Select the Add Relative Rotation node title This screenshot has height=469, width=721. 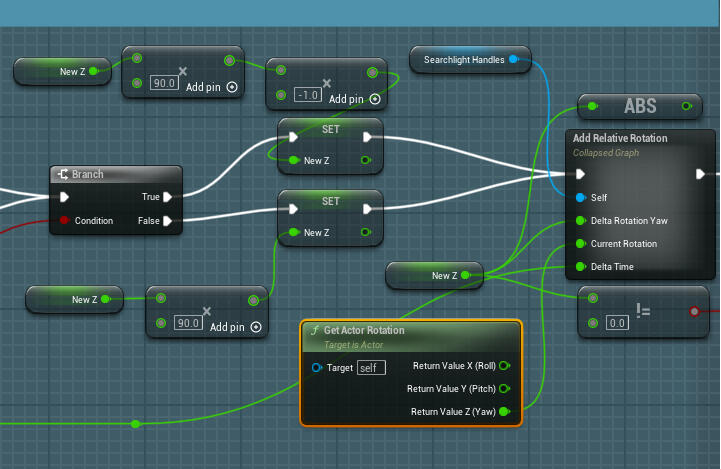(x=620, y=138)
